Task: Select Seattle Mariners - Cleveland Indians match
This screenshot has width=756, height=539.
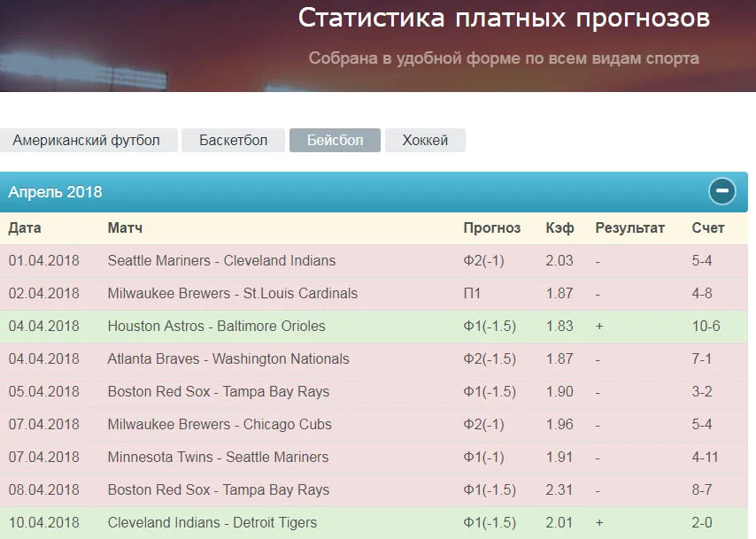Action: click(x=222, y=260)
